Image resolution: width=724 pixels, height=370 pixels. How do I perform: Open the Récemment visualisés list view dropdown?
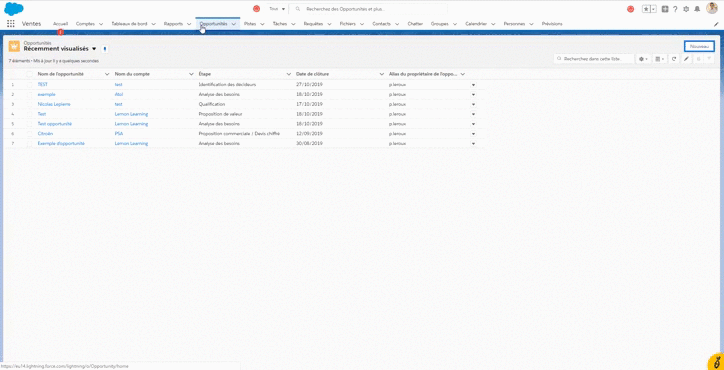(x=94, y=49)
